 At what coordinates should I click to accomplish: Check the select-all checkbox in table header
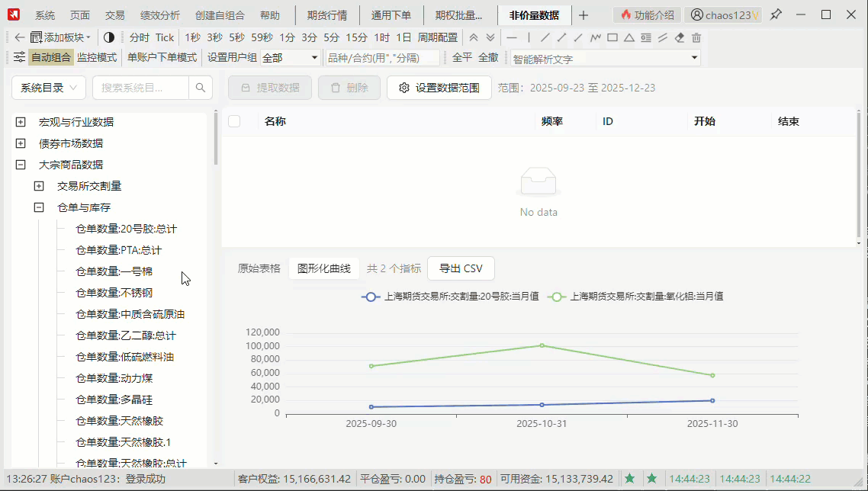coord(234,121)
